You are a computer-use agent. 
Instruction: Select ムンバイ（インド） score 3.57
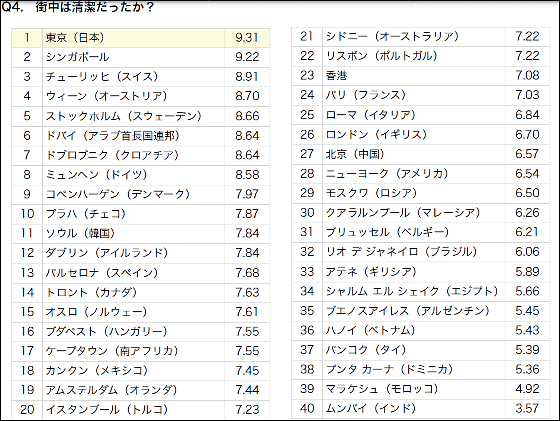point(528,408)
